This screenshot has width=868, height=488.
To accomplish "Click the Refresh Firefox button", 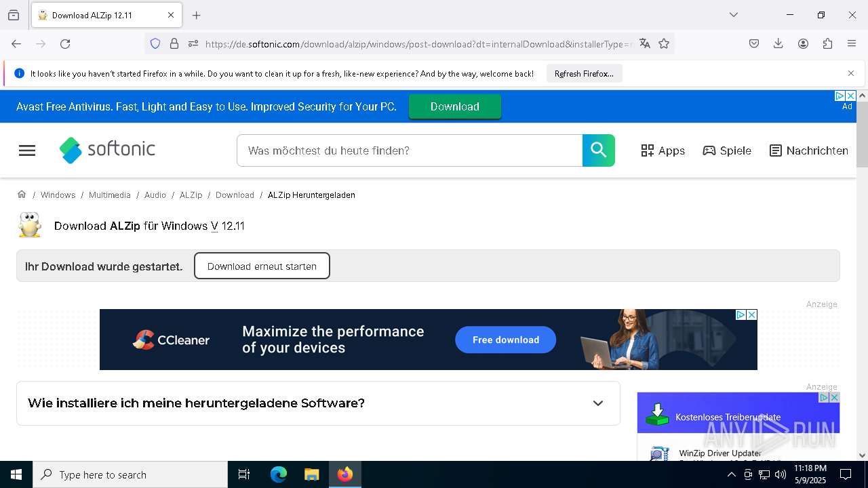I will click(584, 73).
